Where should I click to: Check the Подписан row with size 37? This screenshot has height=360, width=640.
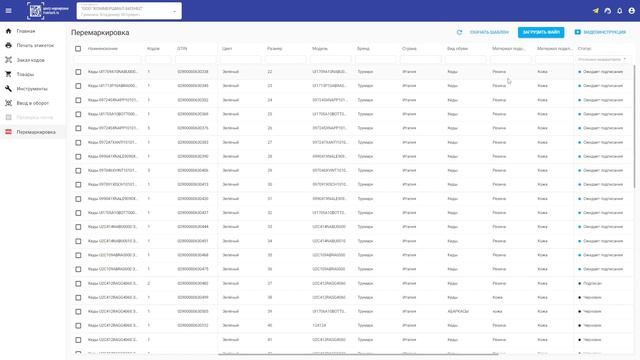point(78,283)
